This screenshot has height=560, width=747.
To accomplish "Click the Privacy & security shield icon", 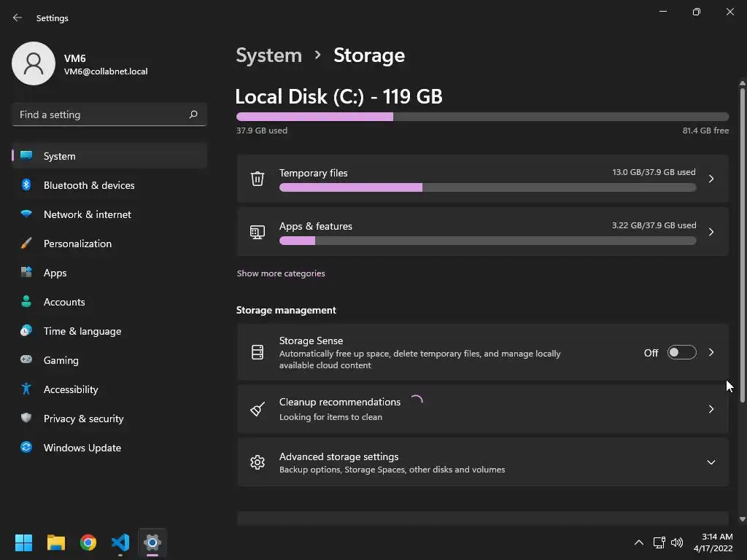I will pos(26,419).
